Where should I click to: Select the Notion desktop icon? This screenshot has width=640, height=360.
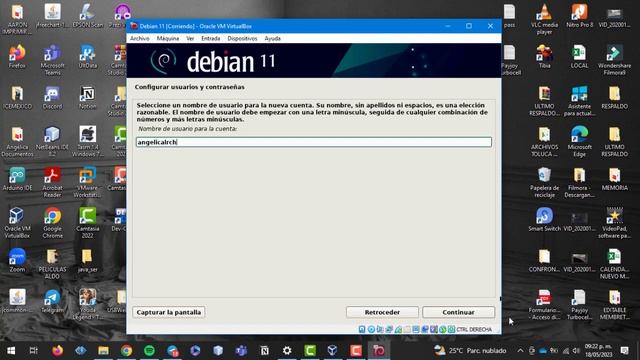(x=87, y=98)
